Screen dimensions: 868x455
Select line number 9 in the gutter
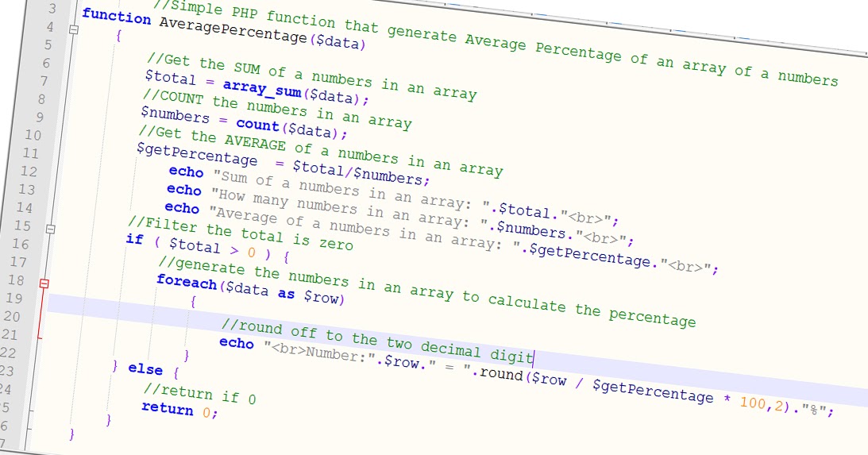(x=40, y=118)
